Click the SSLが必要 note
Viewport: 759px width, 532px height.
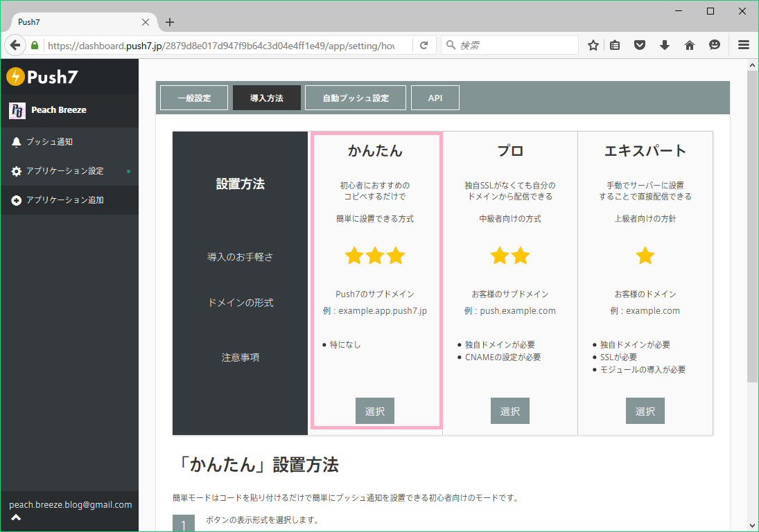[x=618, y=357]
